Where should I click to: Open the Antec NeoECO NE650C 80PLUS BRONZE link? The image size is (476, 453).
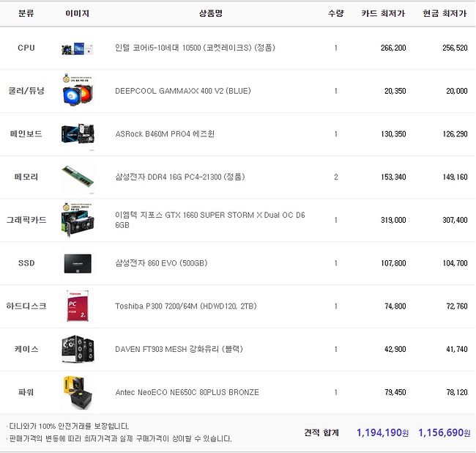click(x=187, y=392)
